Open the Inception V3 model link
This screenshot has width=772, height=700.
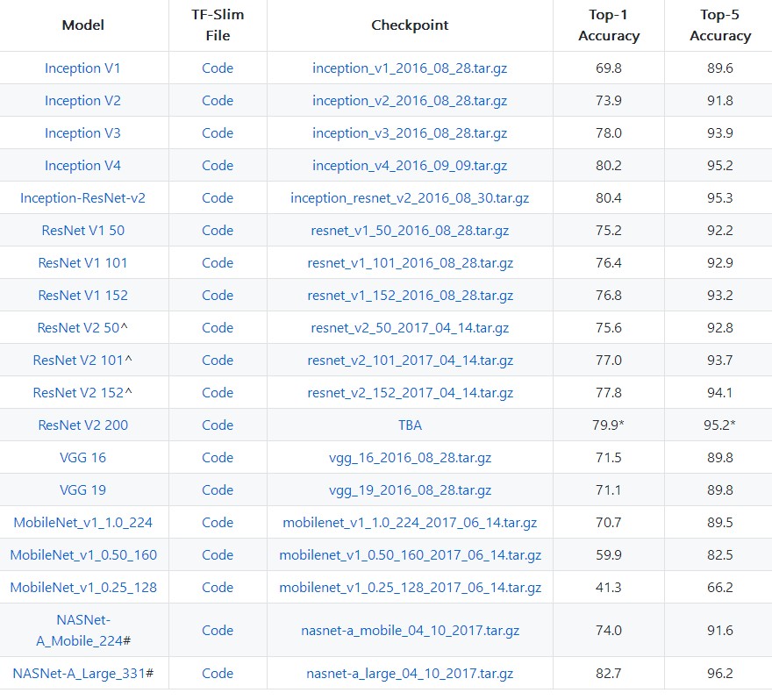[82, 133]
